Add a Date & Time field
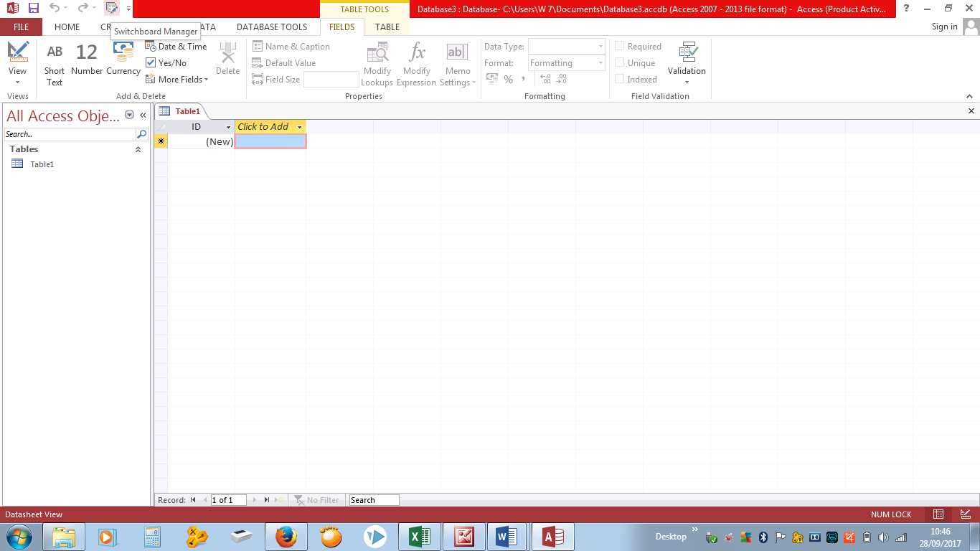Viewport: 980px width, 551px height. point(176,46)
